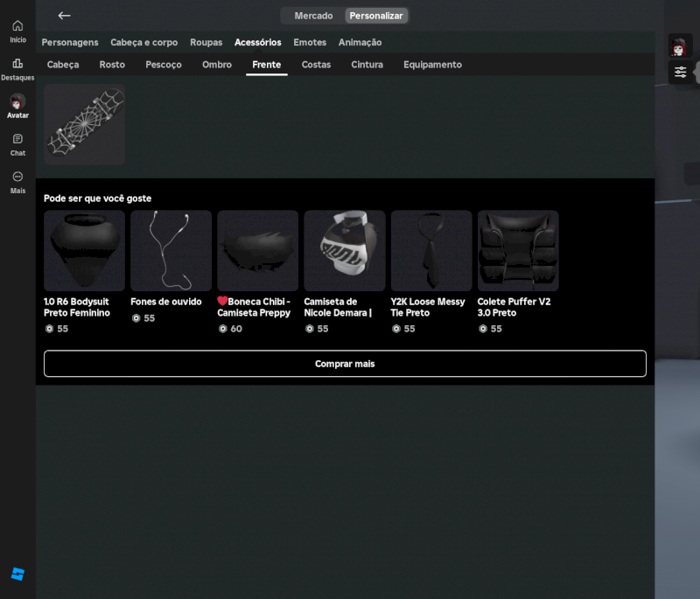Select the Personalizar toggle option
This screenshot has width=700, height=599.
coord(376,16)
